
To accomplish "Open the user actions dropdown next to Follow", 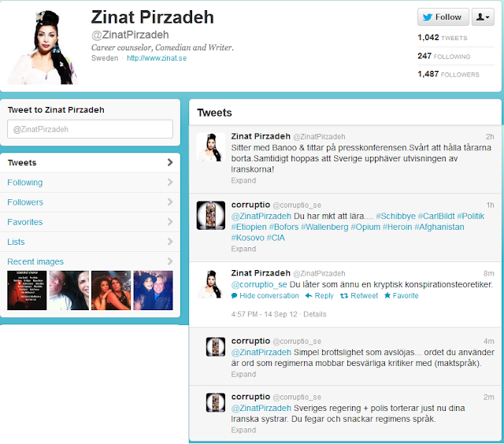I will point(483,17).
